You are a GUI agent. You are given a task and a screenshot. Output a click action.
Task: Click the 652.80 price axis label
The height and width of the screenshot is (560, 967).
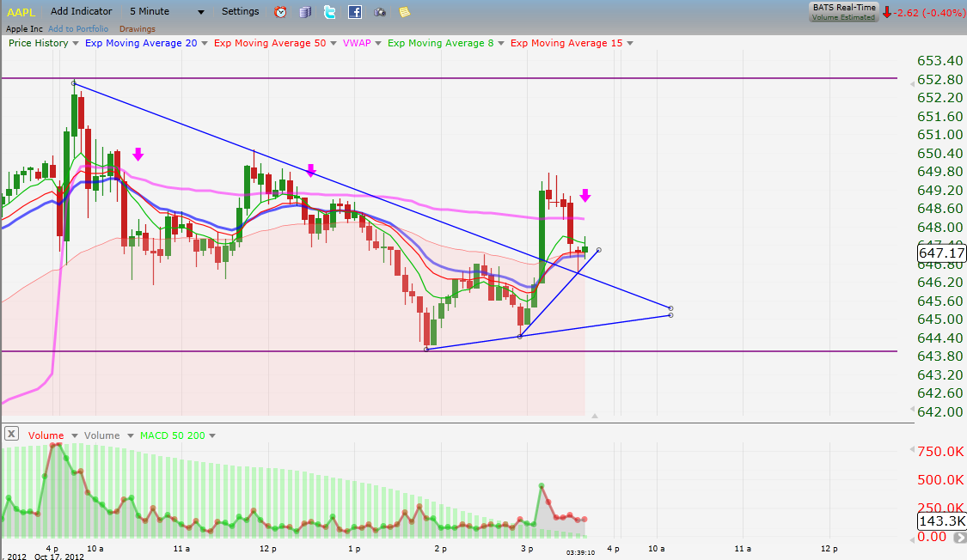click(939, 79)
